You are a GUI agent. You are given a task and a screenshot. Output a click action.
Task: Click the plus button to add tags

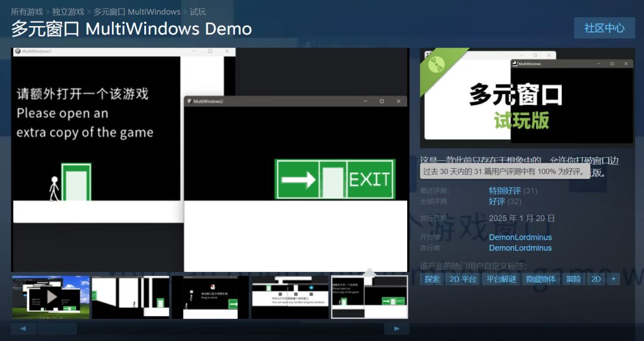(614, 280)
